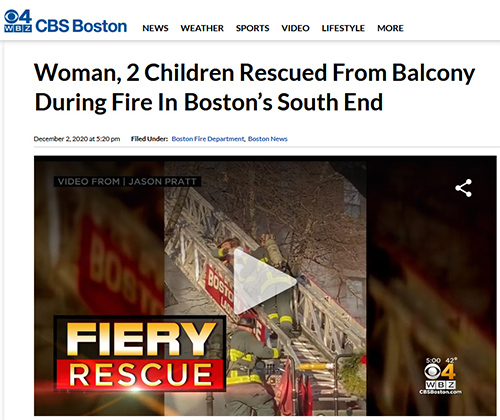Go to the Sports section
The image size is (500, 420).
point(252,28)
